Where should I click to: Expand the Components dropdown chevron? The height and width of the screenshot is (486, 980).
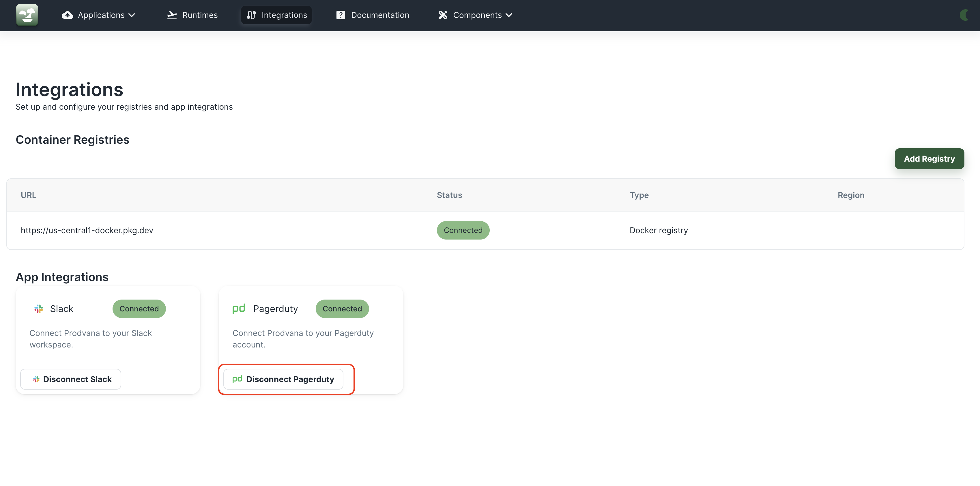pos(509,15)
